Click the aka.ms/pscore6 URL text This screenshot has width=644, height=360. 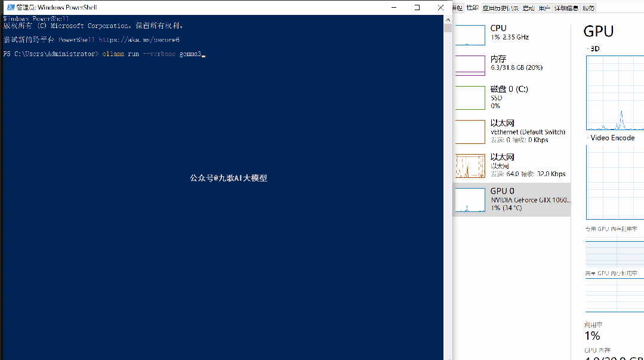139,40
